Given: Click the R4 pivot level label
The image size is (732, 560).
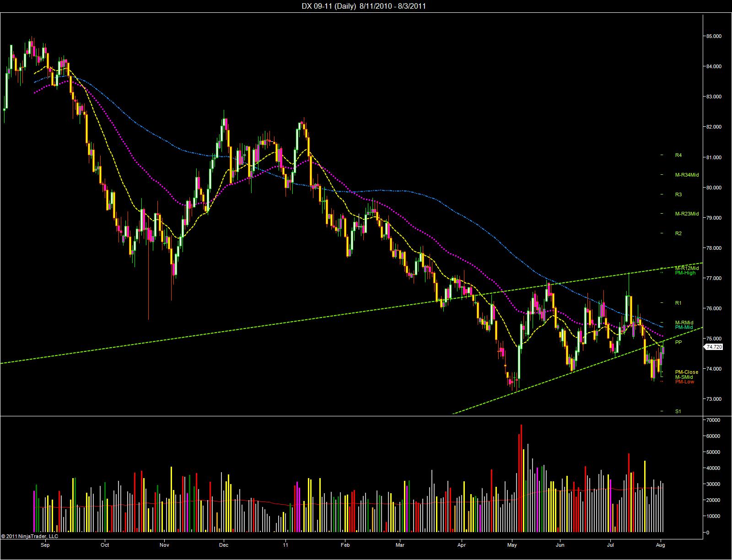Looking at the screenshot, I should tap(678, 156).
